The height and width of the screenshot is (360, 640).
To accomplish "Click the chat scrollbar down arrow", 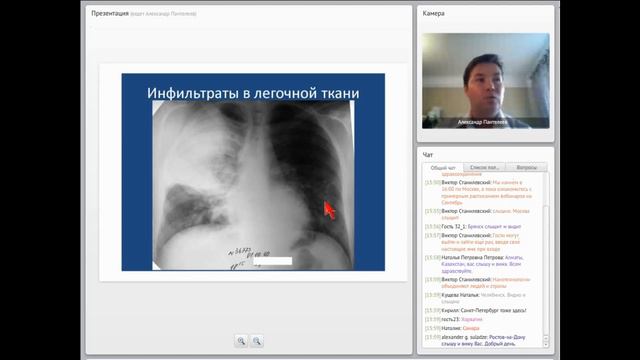I will 546,344.
